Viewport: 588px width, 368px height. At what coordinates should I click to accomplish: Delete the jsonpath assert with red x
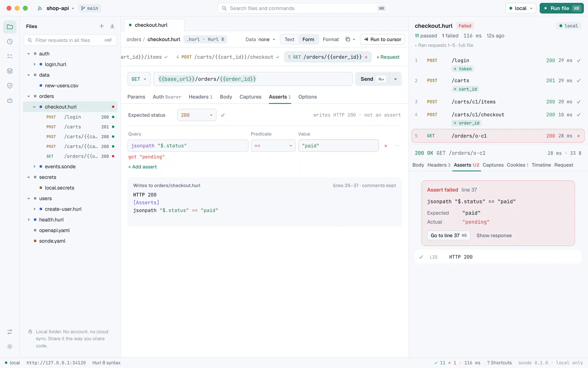click(386, 146)
